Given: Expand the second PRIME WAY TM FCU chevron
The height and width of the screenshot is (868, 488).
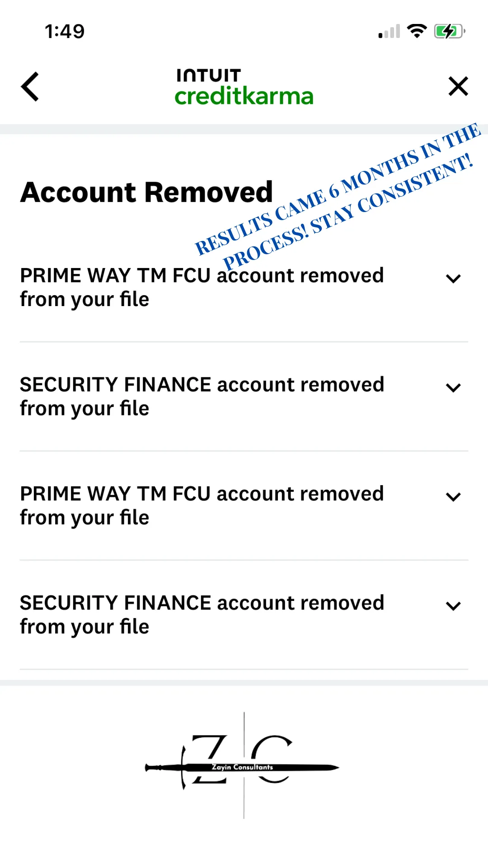Looking at the screenshot, I should [453, 497].
